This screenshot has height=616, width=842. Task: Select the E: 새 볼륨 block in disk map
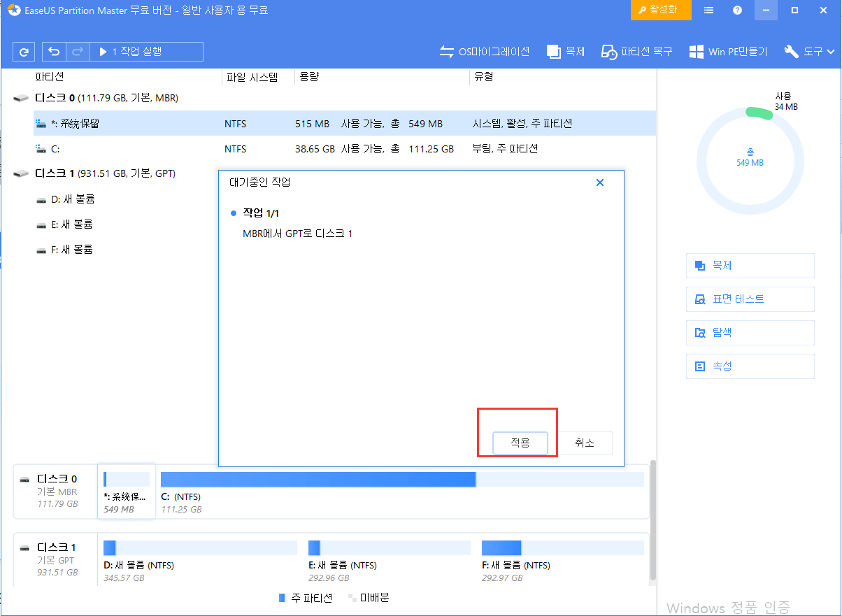coord(388,558)
